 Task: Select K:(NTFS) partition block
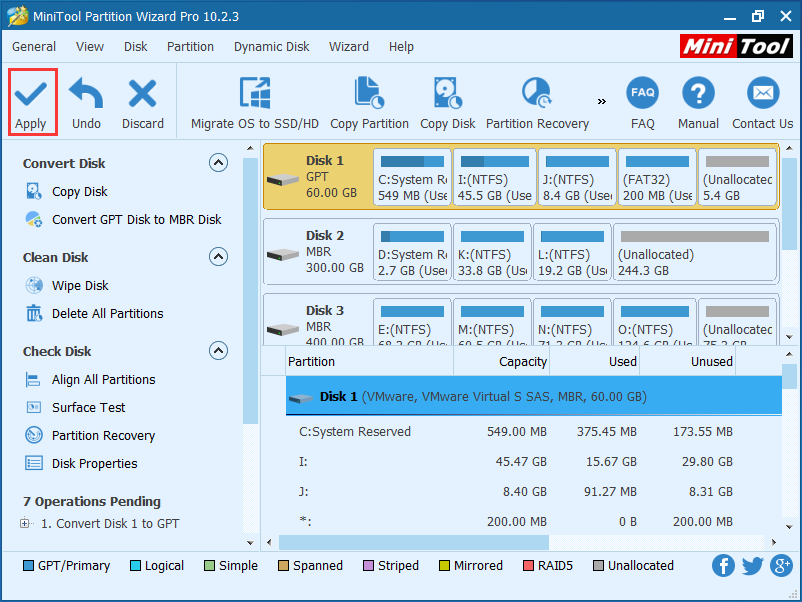(x=492, y=252)
